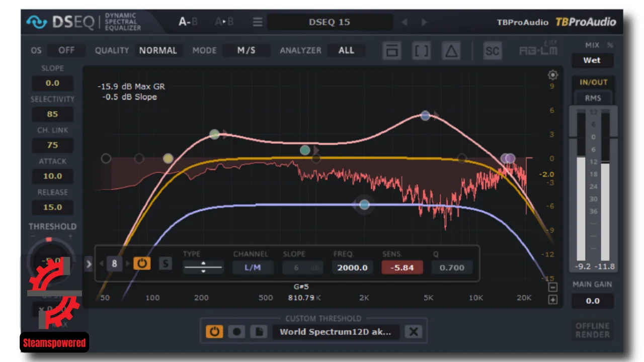This screenshot has width=644, height=362.
Task: Go to previous band using left arrow by 8
Action: click(101, 263)
